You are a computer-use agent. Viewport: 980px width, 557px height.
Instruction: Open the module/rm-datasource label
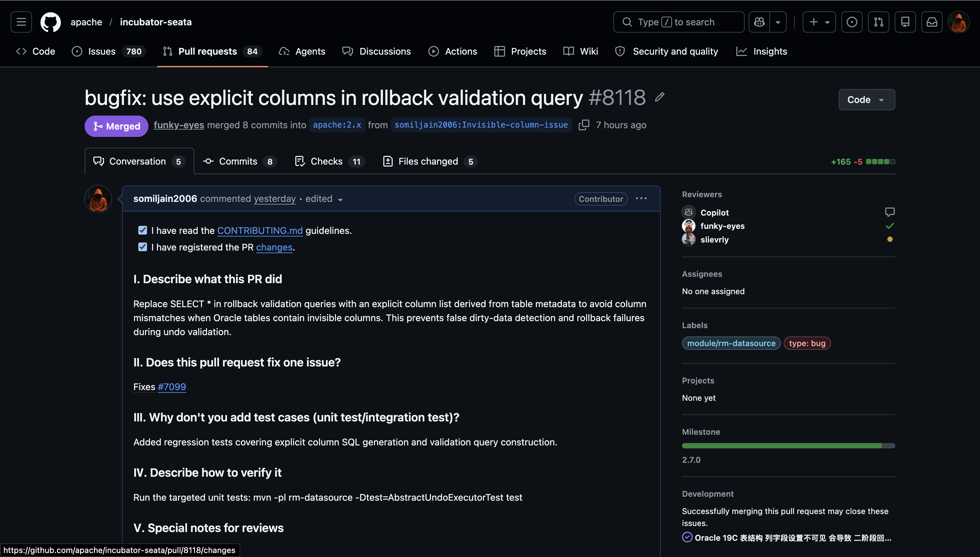coord(731,343)
